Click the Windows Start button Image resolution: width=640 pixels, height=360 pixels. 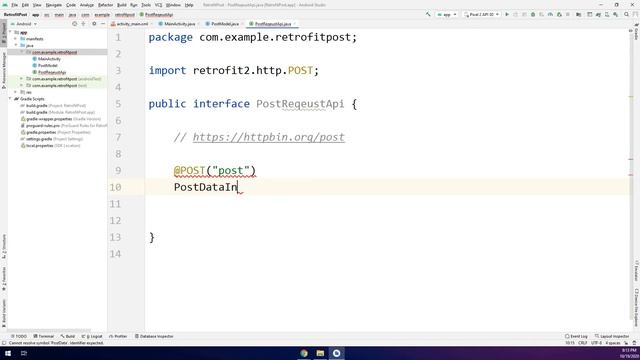tap(8, 353)
